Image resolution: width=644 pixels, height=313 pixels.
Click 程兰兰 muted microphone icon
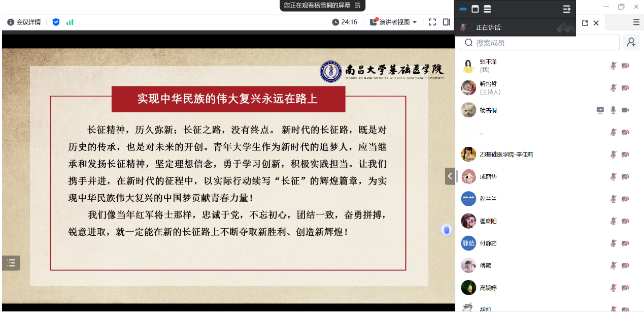pos(613,199)
